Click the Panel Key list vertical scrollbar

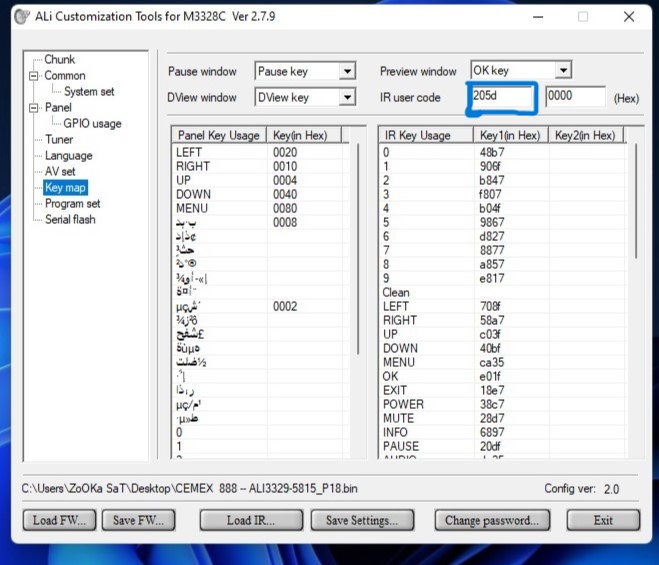pyautogui.click(x=358, y=249)
